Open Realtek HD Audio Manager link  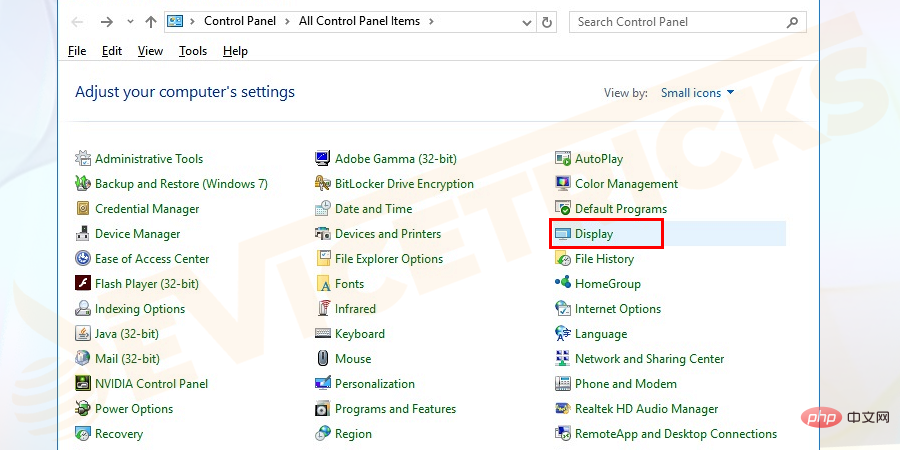coord(647,409)
